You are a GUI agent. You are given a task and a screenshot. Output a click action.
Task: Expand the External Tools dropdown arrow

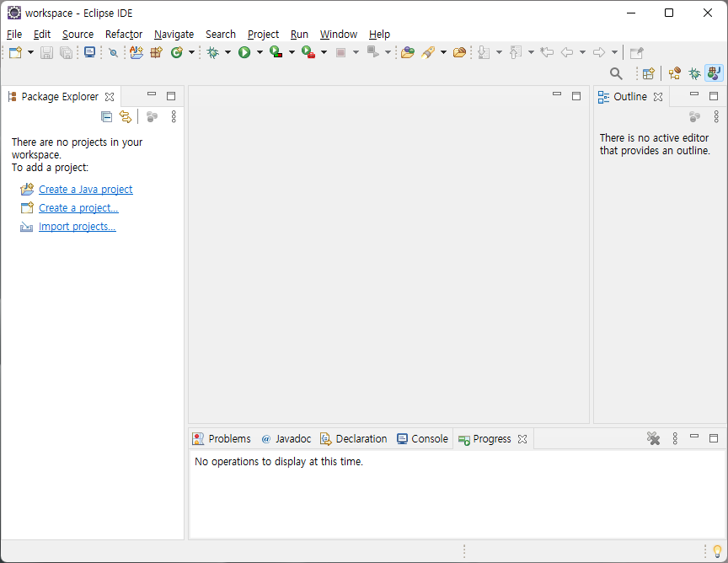pos(324,52)
